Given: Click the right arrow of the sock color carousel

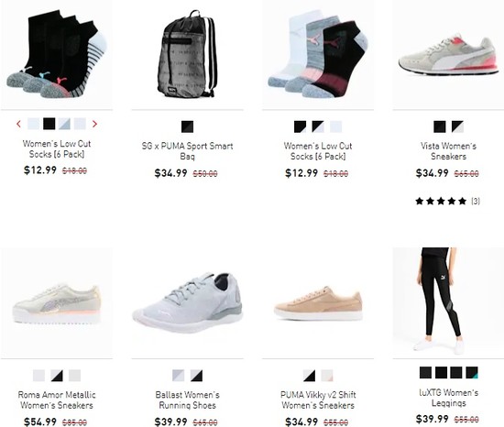Looking at the screenshot, I should [94, 124].
